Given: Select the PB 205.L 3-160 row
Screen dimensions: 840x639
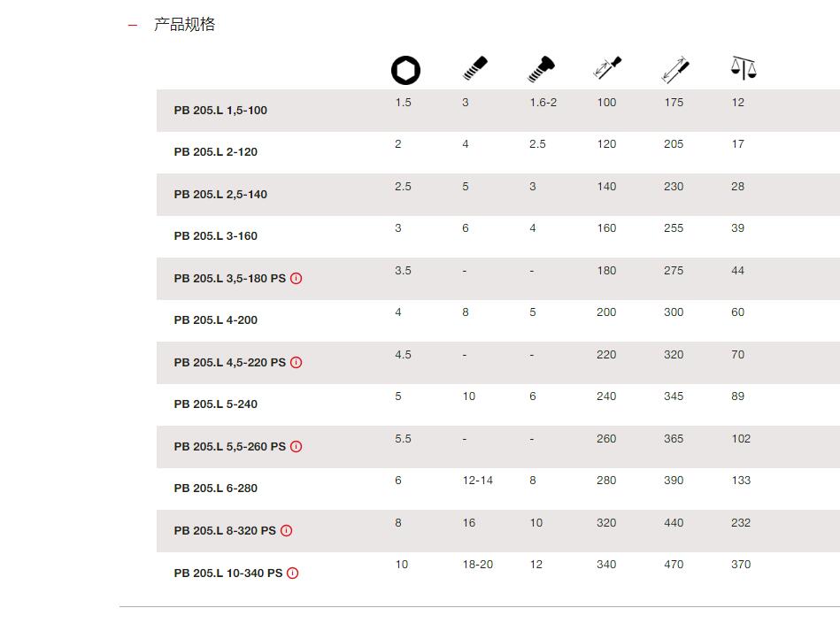Looking at the screenshot, I should point(498,236).
